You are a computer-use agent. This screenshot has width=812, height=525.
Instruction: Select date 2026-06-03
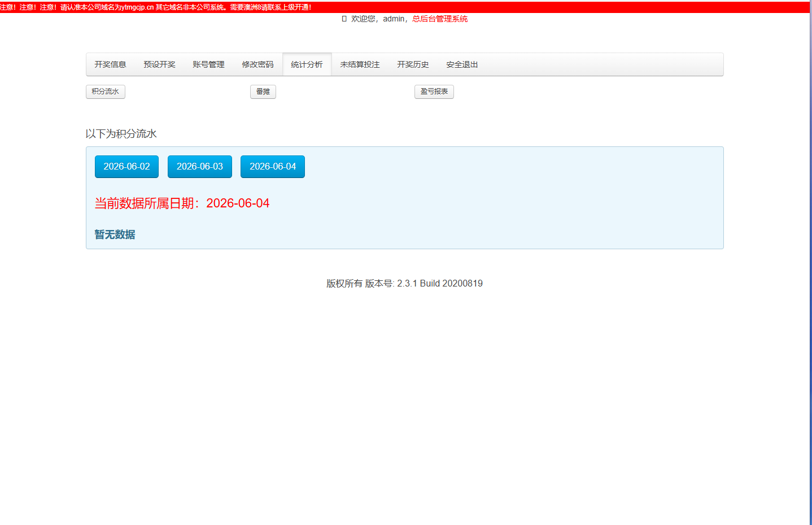click(x=200, y=167)
